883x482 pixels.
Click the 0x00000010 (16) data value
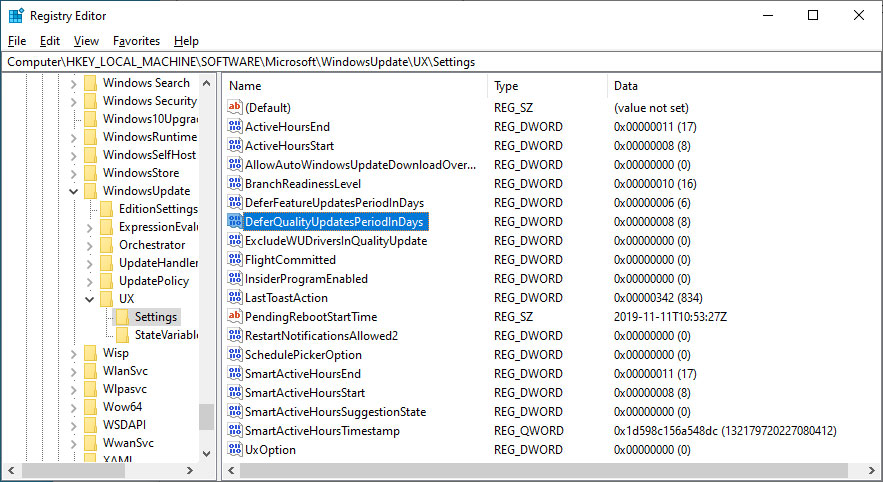click(x=655, y=184)
